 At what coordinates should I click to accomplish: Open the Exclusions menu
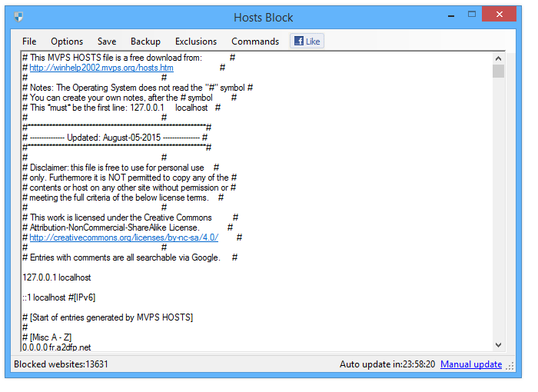click(x=196, y=42)
